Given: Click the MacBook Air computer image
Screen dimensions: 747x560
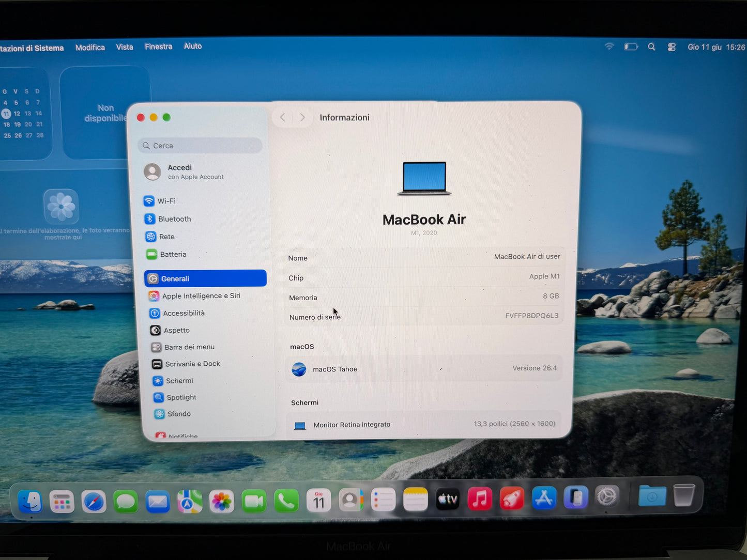Looking at the screenshot, I should click(x=424, y=179).
